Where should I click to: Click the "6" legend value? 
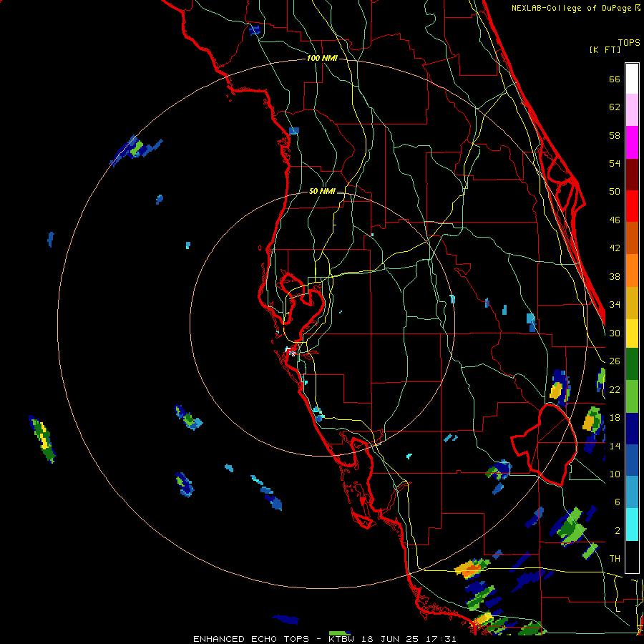tap(618, 502)
